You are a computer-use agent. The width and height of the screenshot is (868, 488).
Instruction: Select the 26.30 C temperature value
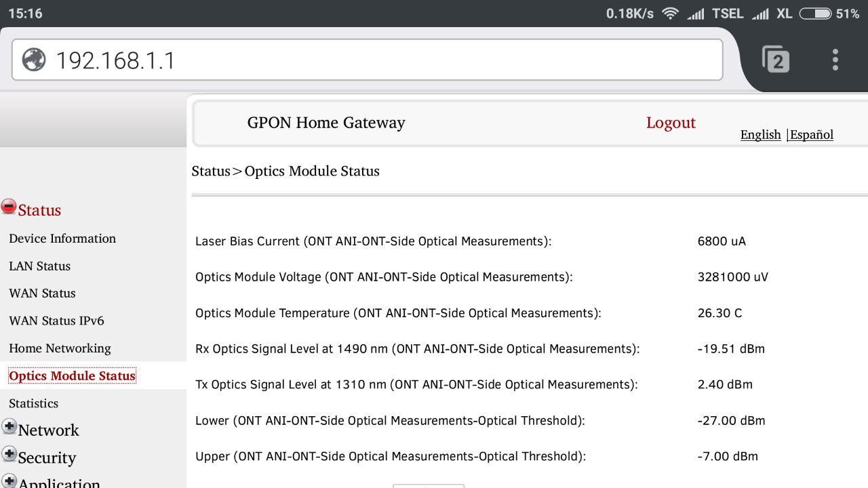click(719, 313)
